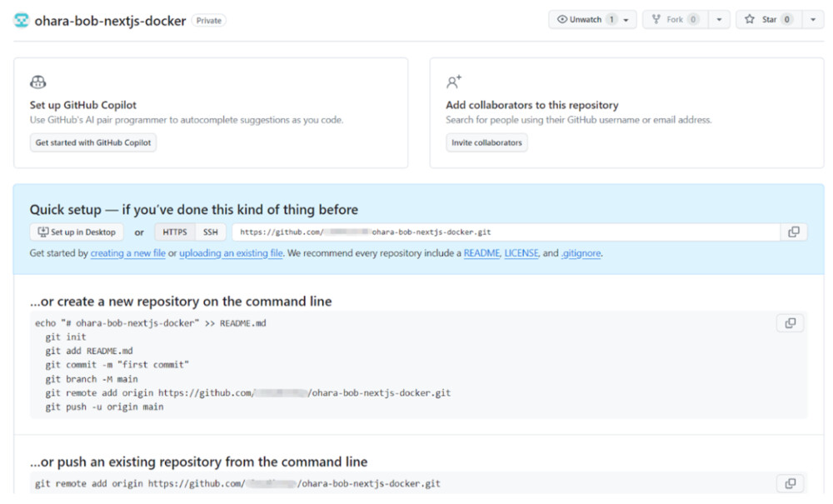Click the repository clone URL field

click(506, 232)
